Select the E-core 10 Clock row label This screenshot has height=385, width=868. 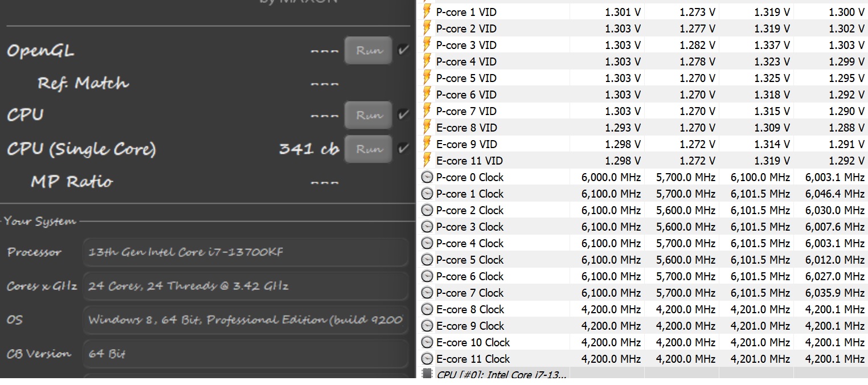click(x=473, y=342)
